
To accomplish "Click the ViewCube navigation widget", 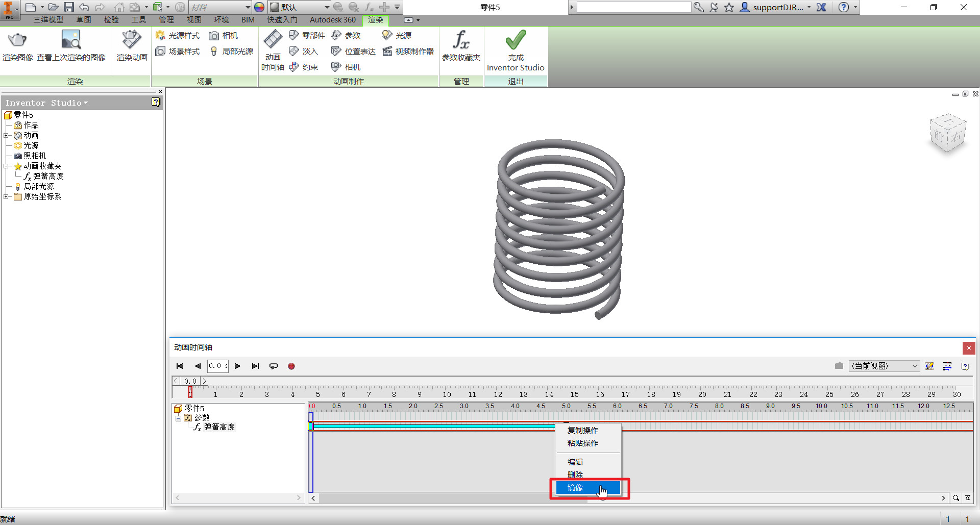I will click(948, 134).
